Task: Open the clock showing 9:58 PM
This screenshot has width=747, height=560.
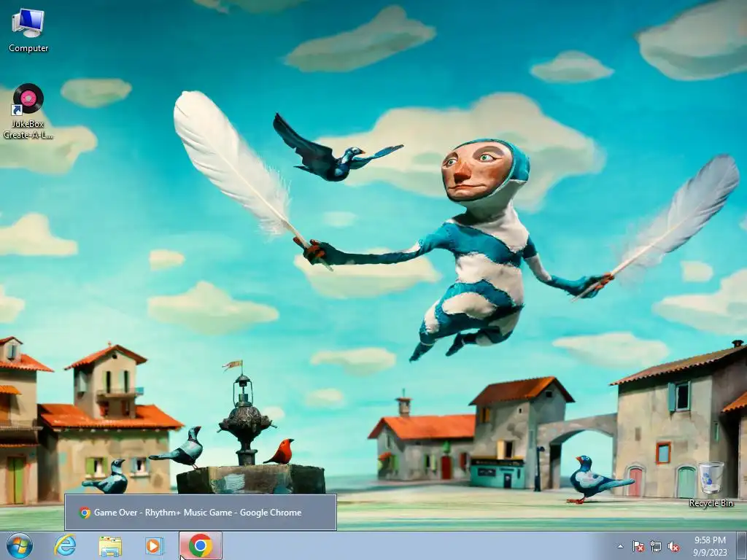Action: tap(710, 545)
